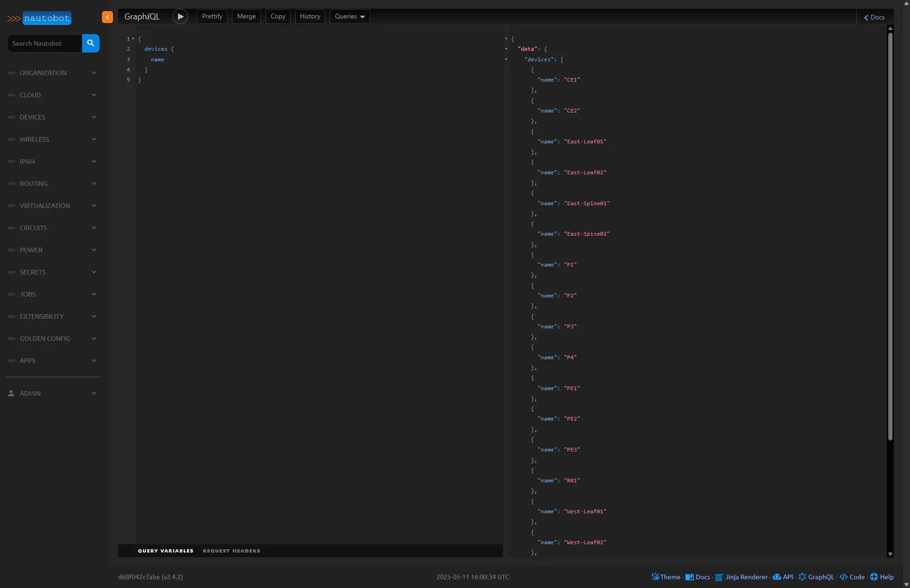Click the GraphQL footer icon link
910x588 pixels.
(x=816, y=577)
